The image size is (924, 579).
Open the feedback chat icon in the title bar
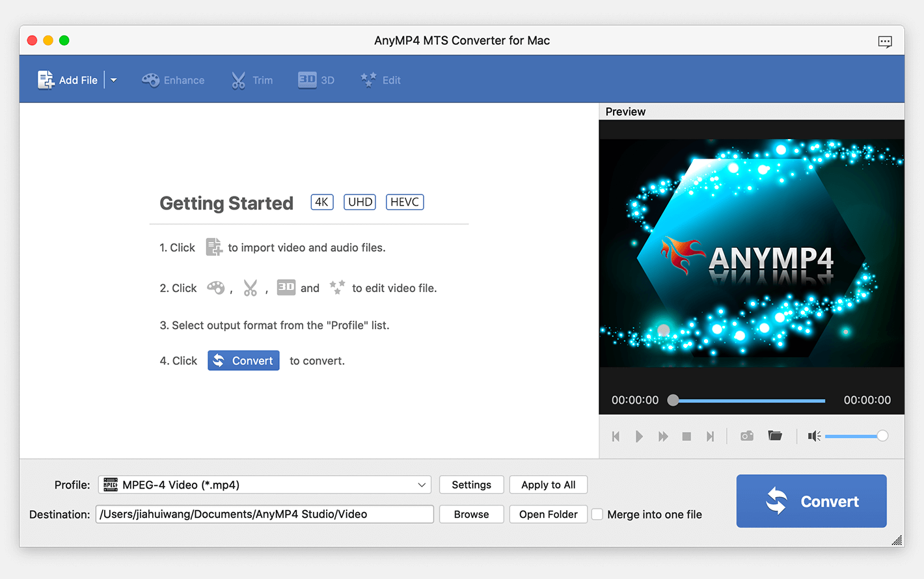885,42
